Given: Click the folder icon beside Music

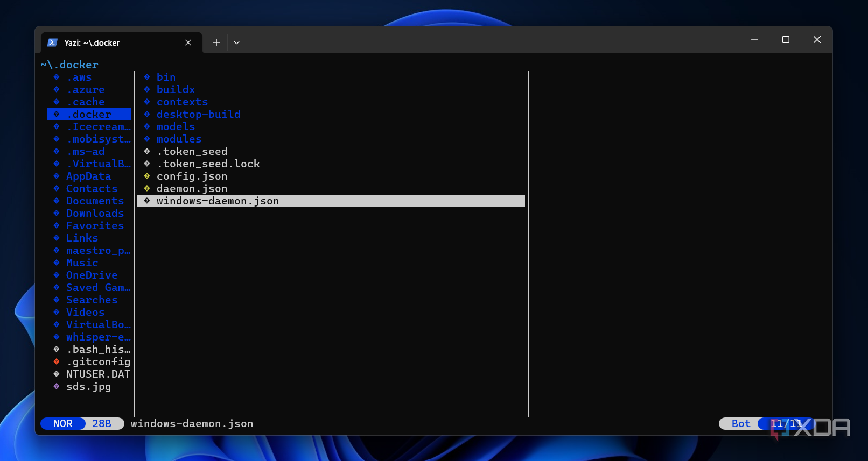Looking at the screenshot, I should 57,263.
